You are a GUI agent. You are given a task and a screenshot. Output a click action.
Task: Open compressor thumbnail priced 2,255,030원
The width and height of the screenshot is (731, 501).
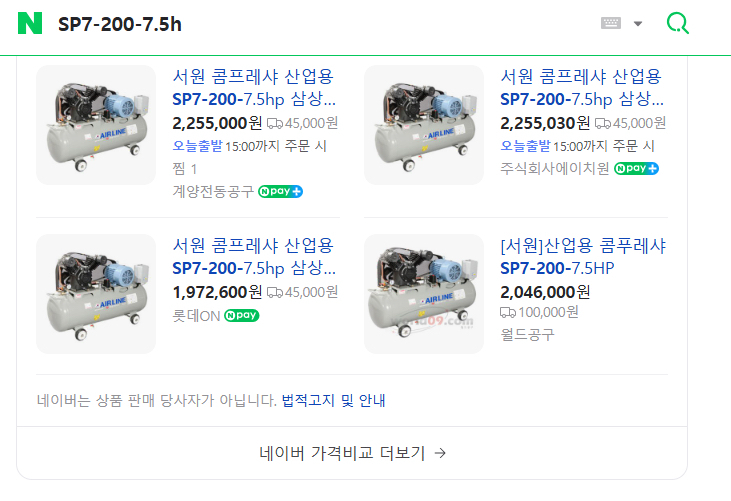click(x=424, y=125)
